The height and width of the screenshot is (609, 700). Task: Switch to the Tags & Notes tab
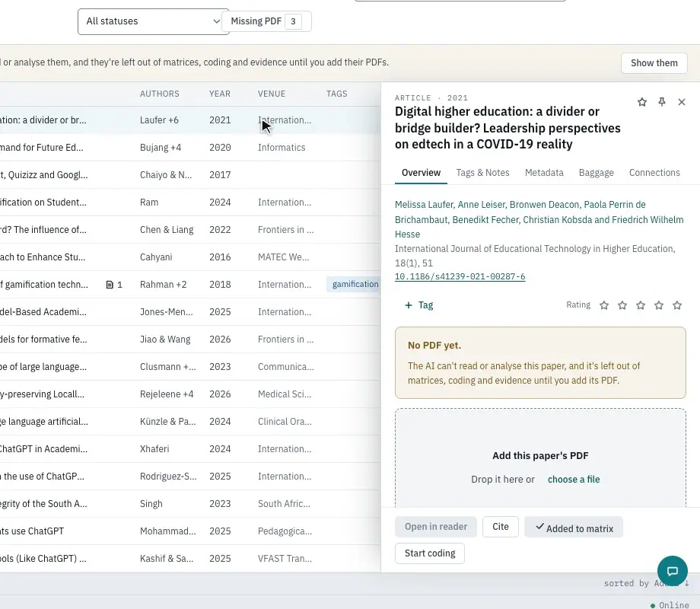tap(482, 173)
